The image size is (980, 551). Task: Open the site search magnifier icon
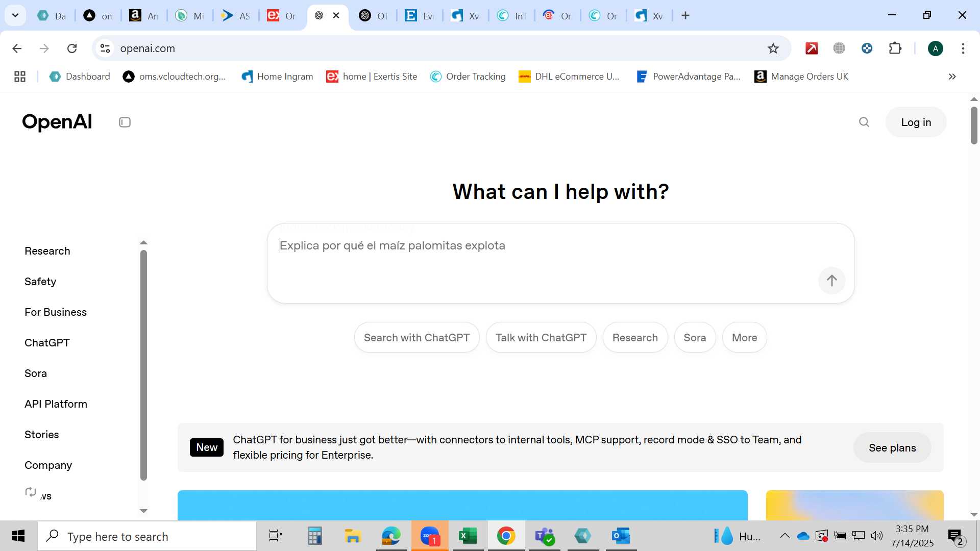pyautogui.click(x=864, y=122)
